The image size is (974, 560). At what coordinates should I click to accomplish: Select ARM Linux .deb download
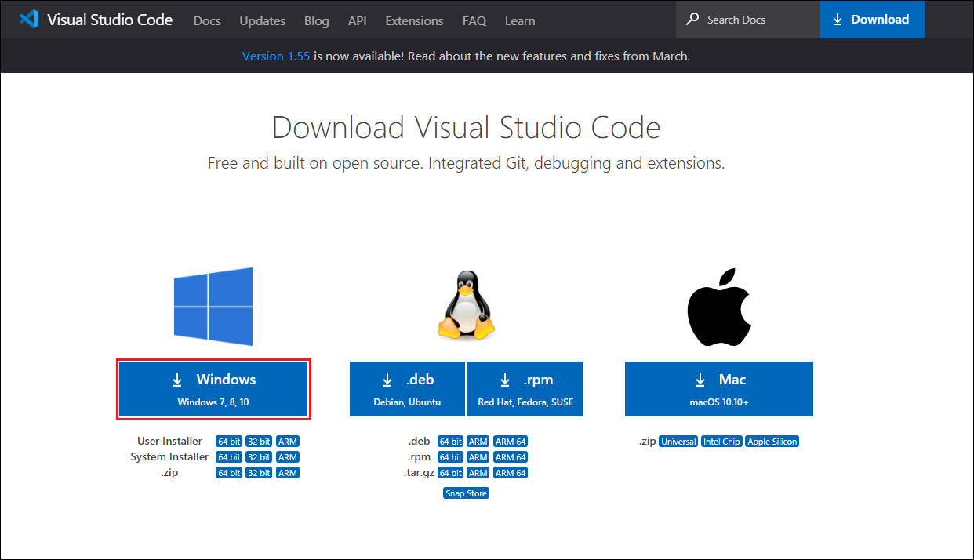pos(478,442)
